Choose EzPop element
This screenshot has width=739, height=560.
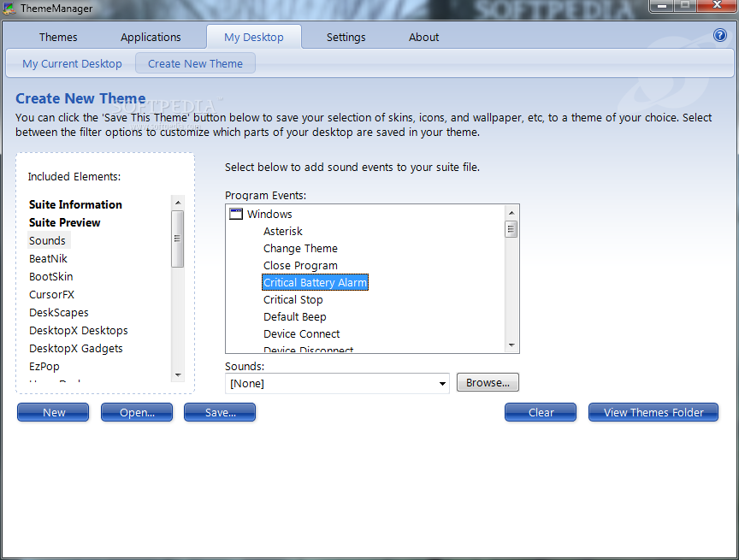pos(44,366)
